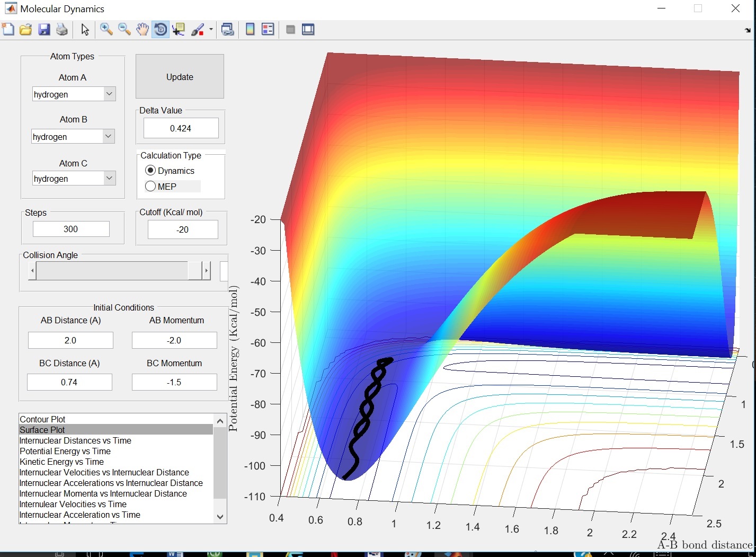Image resolution: width=756 pixels, height=557 pixels.
Task: Print the figure with the printer icon
Action: pos(62,30)
